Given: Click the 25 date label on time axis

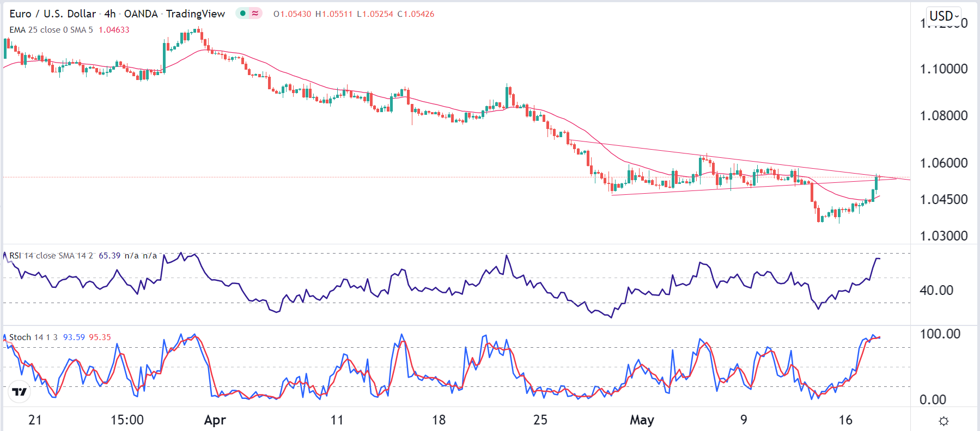Looking at the screenshot, I should tap(540, 420).
